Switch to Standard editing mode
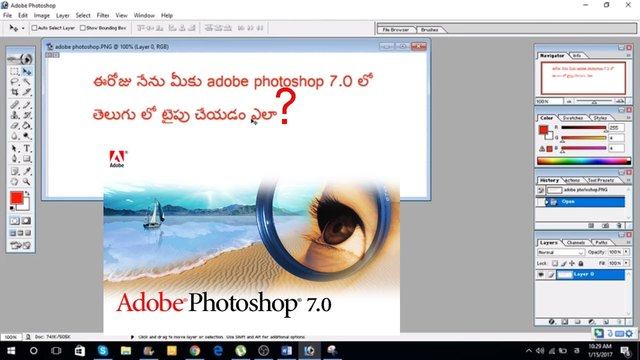Screen dimensions: 640x360 pyautogui.click(x=15, y=221)
